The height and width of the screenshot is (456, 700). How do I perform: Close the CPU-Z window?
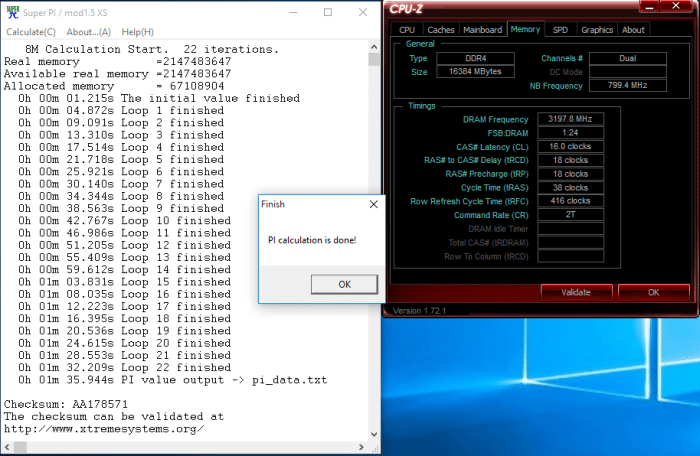676,6
